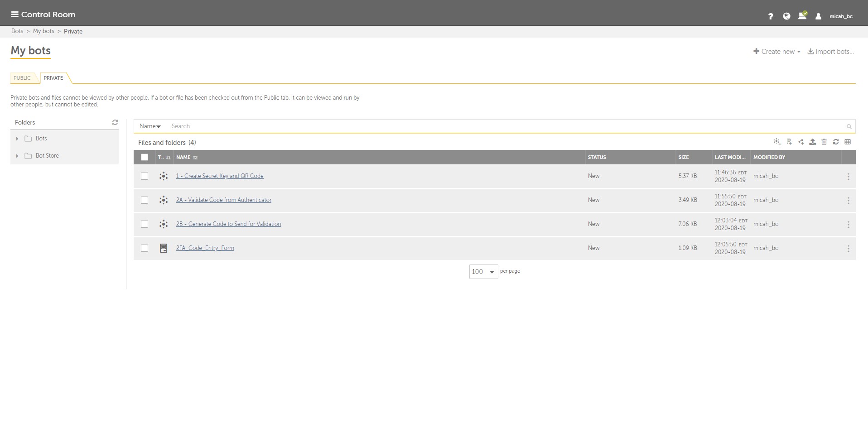This screenshot has width=868, height=423.
Task: Click the Bots folder icon
Action: 28,139
